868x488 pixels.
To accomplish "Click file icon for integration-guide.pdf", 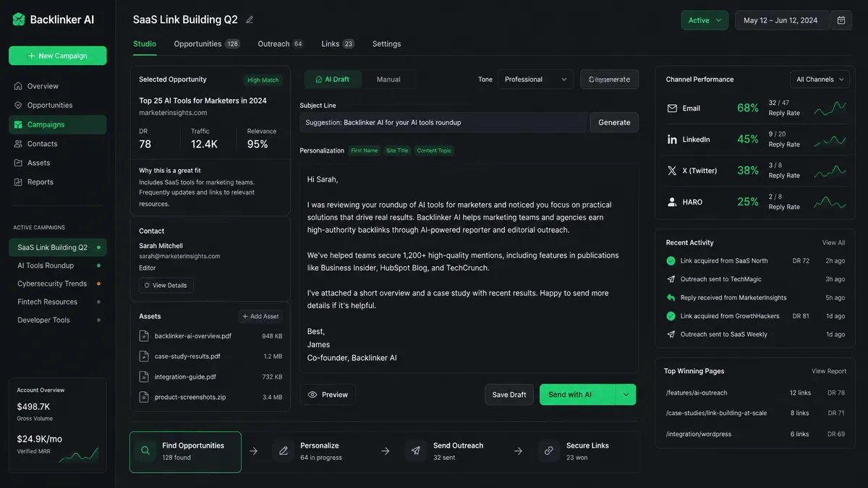I will coord(144,377).
